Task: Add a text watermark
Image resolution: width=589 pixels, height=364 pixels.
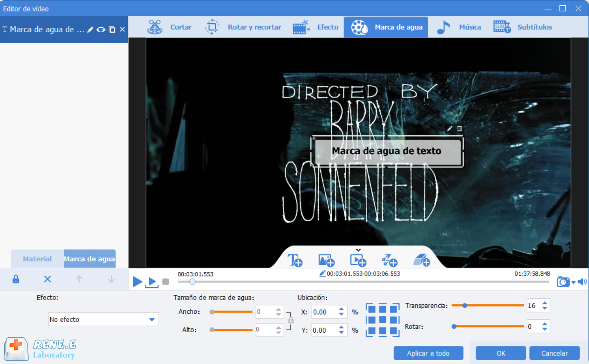Action: 295,260
